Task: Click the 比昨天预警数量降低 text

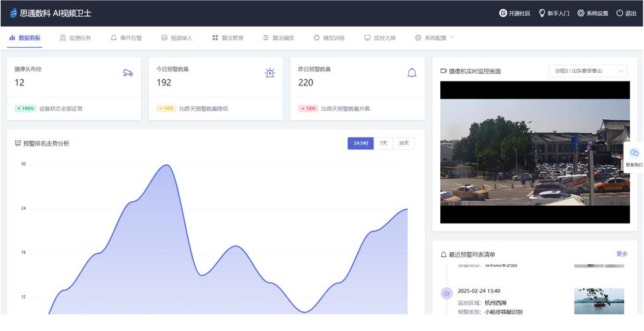Action: tap(204, 109)
